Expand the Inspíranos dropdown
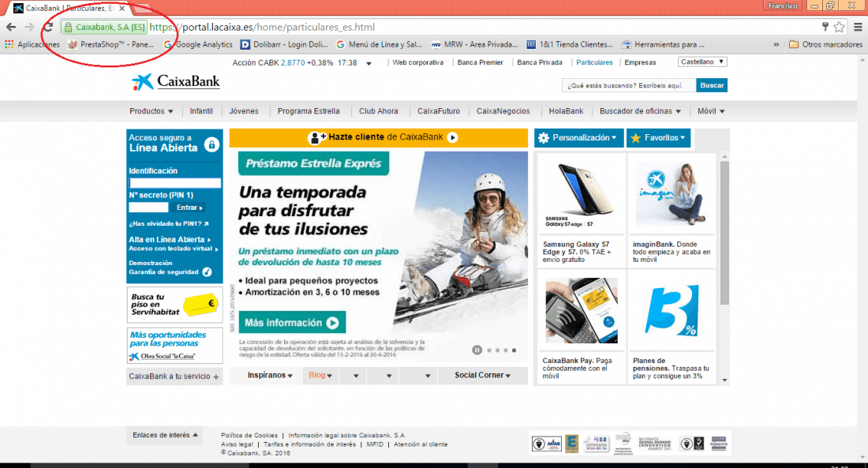Screen dimensions: 868x468 coord(270,376)
